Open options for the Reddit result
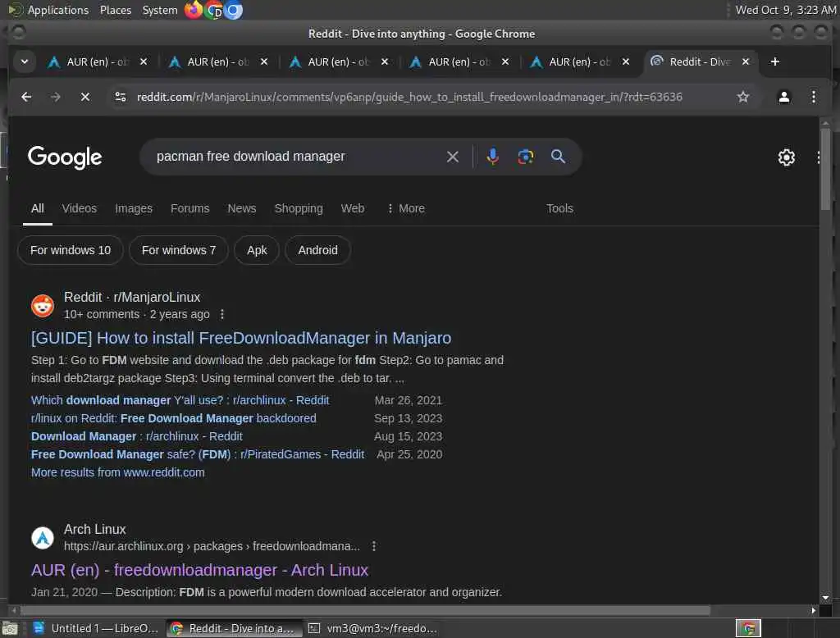The width and height of the screenshot is (840, 638). pos(222,314)
